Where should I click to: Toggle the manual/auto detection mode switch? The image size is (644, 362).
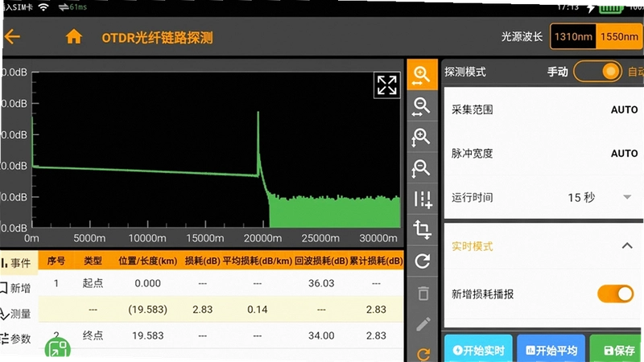point(598,72)
